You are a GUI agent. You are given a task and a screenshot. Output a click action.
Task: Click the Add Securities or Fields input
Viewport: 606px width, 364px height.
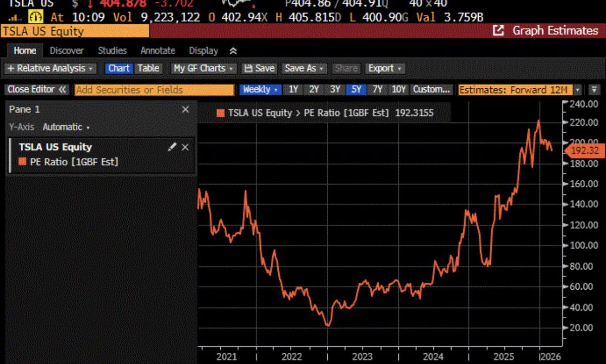coord(154,90)
